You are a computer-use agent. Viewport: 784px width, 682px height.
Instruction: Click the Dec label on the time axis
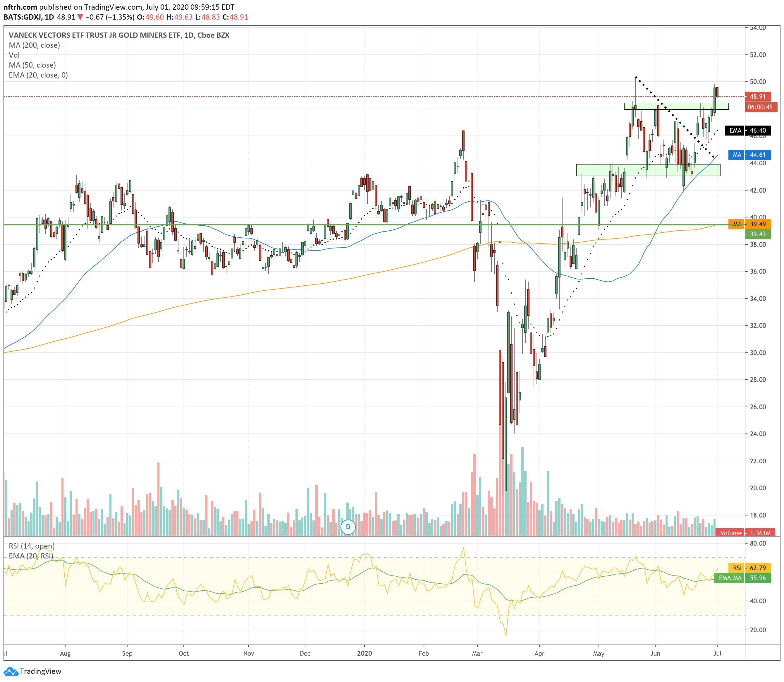click(305, 653)
